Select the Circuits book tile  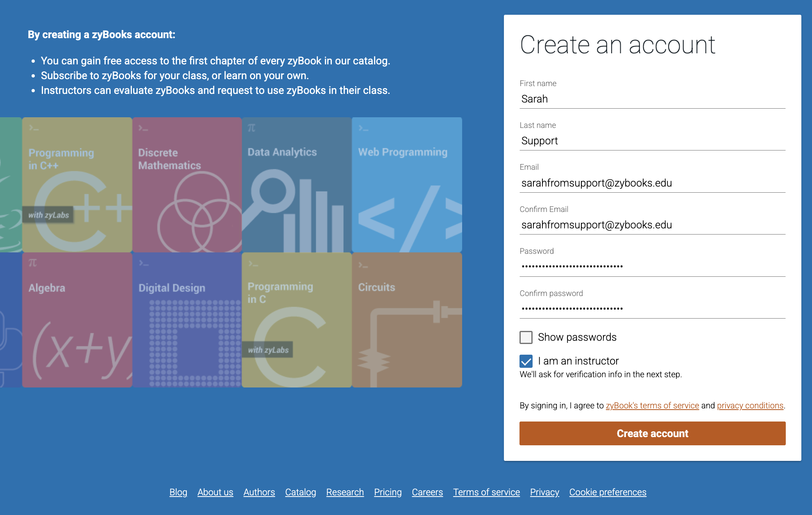(407, 320)
